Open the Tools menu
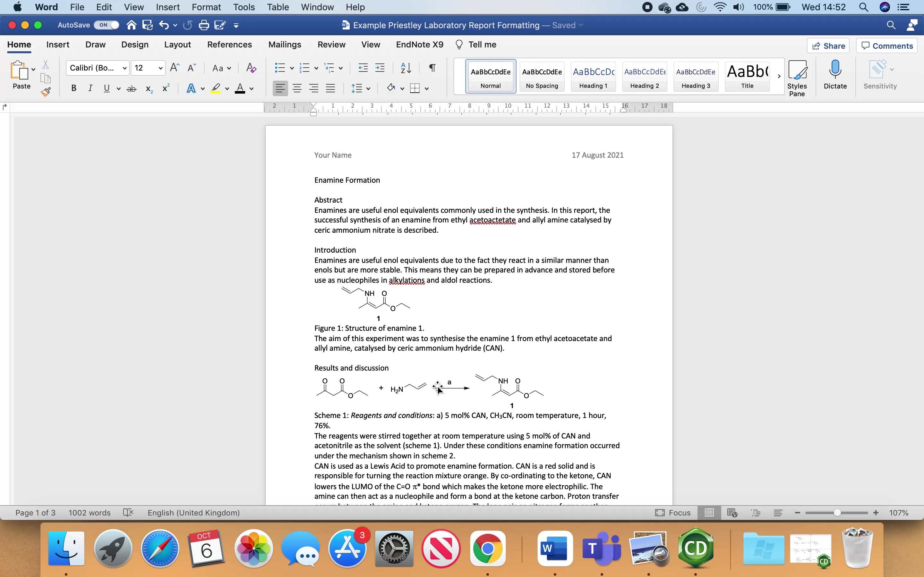Image resolution: width=924 pixels, height=577 pixels. tap(244, 7)
